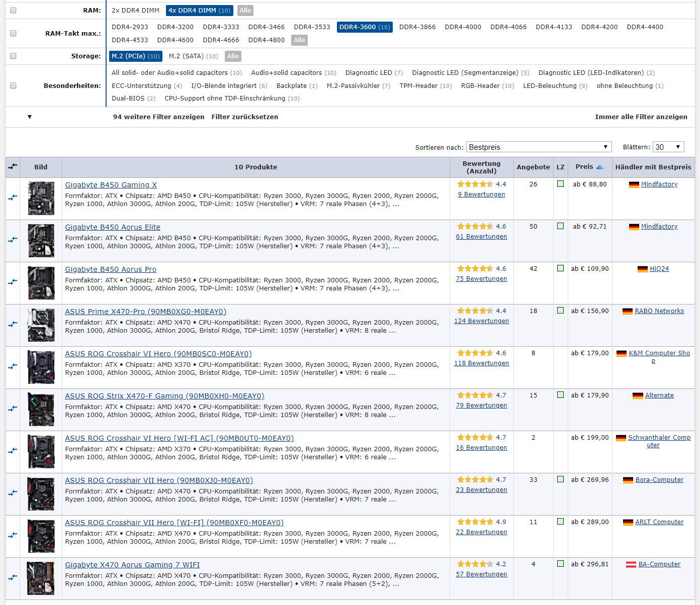Open the Blättern page size dropdown
Screen dimensions: 700x605
(668, 147)
